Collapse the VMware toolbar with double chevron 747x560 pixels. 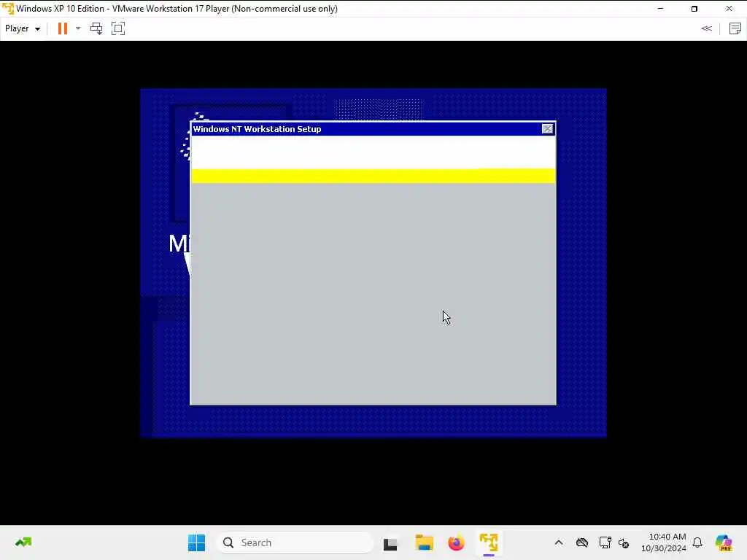point(706,28)
